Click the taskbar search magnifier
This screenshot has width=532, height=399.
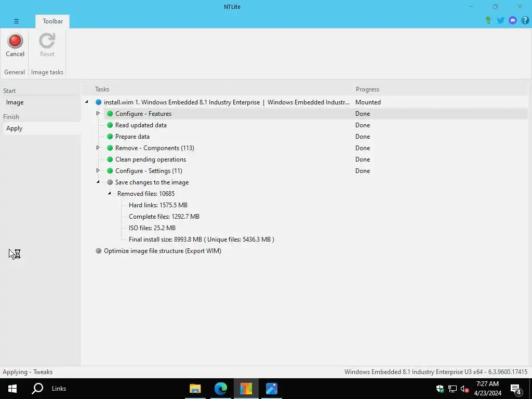point(37,389)
